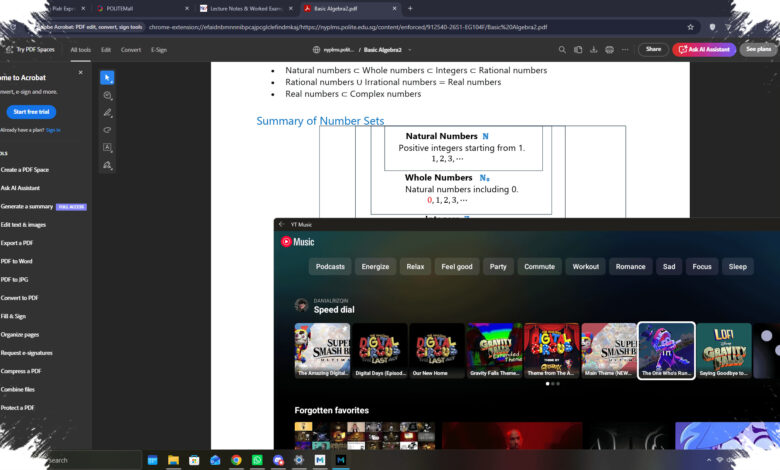Viewport: 780px width, 470px height.
Task: Click the Sign in link
Action: coord(53,130)
